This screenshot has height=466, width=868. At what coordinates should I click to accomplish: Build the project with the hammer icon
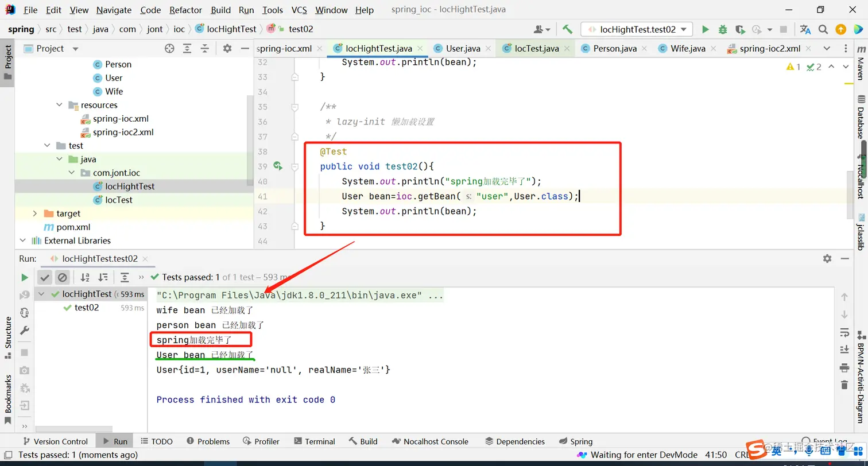click(567, 29)
